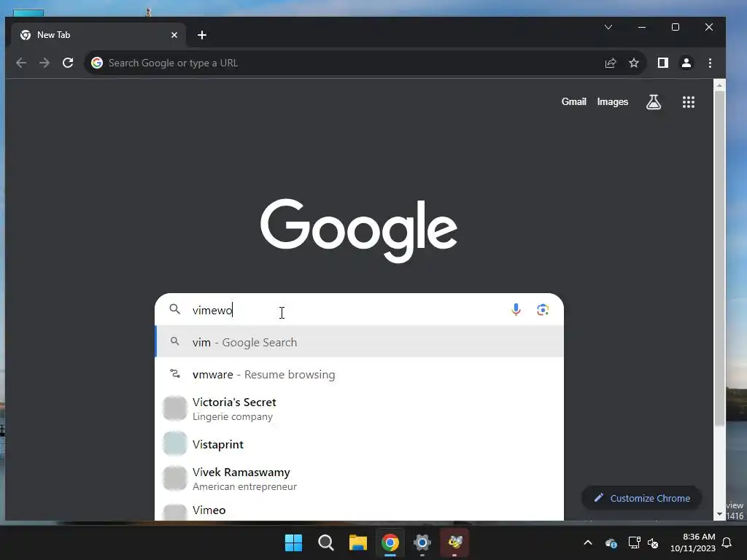Open File Explorer from the taskbar
The width and height of the screenshot is (747, 560).
(357, 542)
